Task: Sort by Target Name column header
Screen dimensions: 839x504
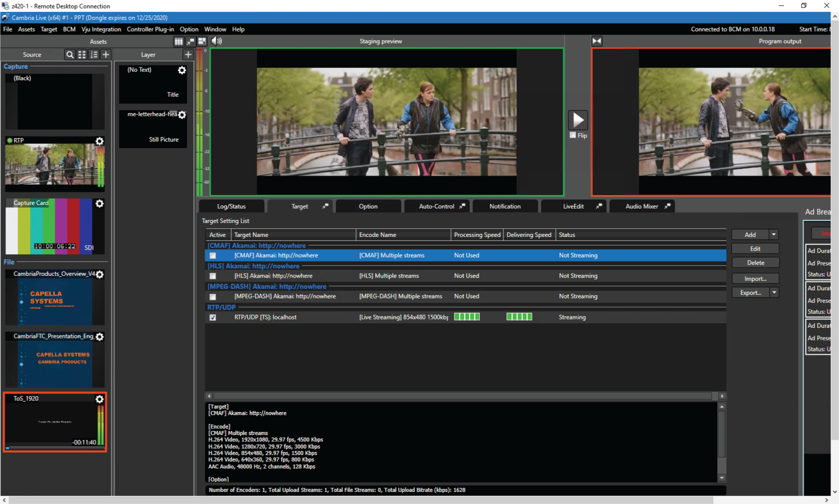Action: pos(294,235)
